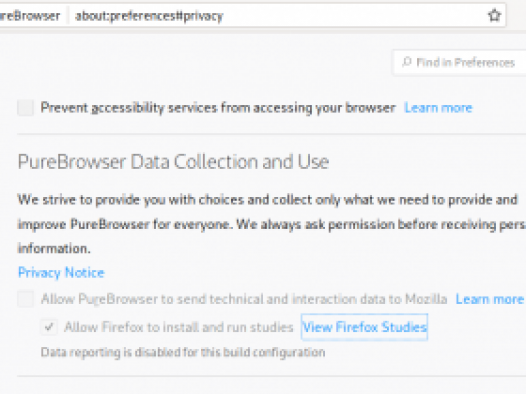Click the PureBrowser identity label in address bar
The width and height of the screenshot is (526, 394).
click(30, 16)
